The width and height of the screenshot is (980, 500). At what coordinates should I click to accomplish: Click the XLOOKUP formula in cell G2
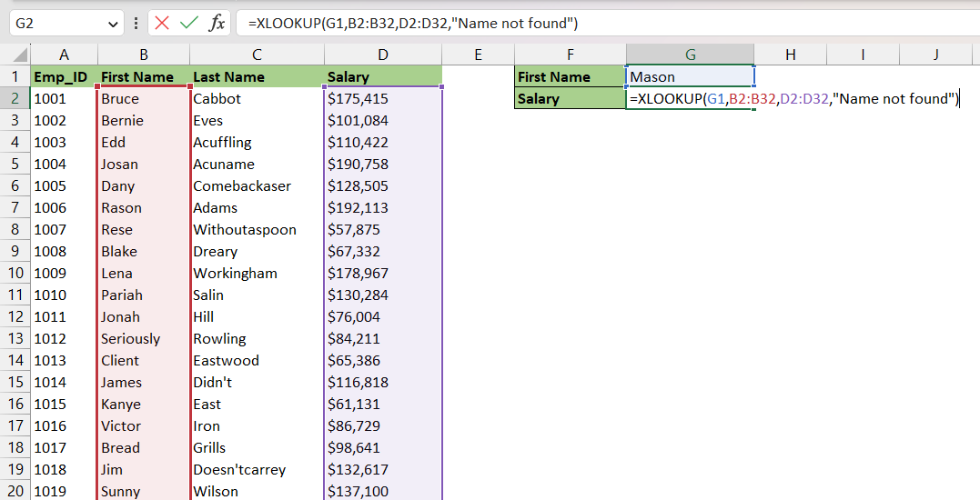793,98
